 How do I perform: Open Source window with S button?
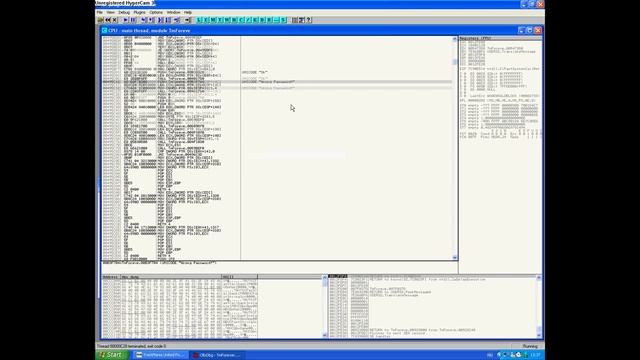pyautogui.click(x=283, y=20)
